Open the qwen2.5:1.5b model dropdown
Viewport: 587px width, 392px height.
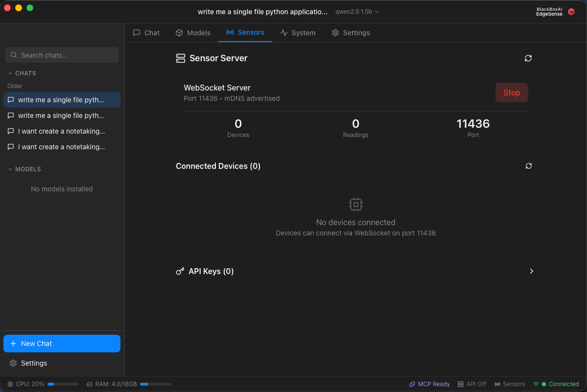[357, 12]
